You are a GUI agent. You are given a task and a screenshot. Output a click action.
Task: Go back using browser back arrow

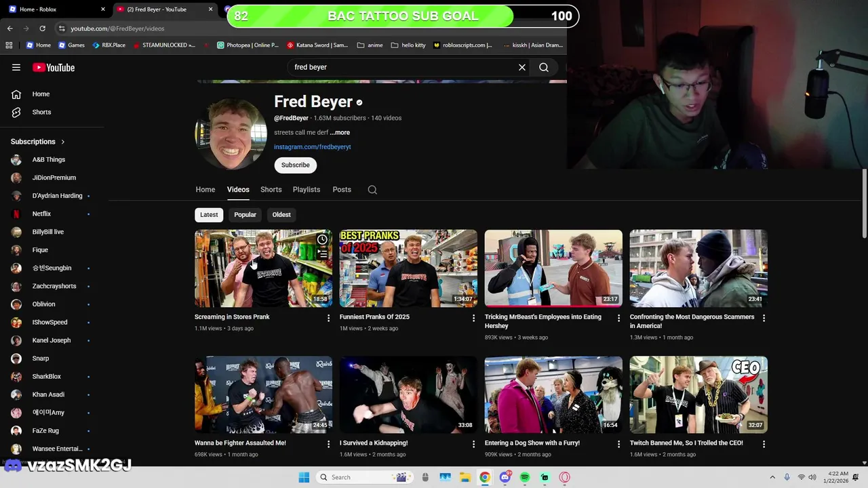pos(9,28)
